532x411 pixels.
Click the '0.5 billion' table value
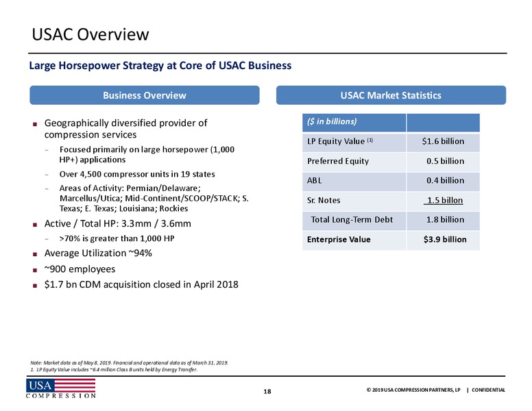tap(445, 161)
